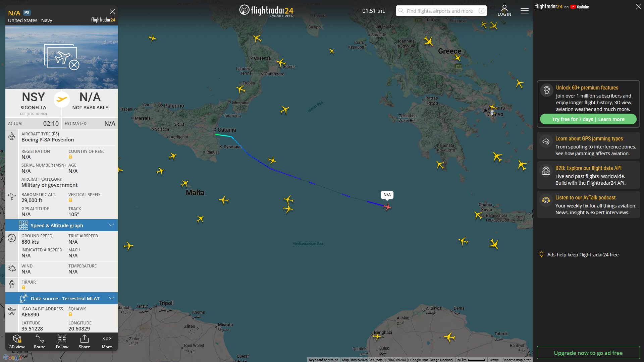Open Listen to our AvTalk podcast link

(x=585, y=198)
